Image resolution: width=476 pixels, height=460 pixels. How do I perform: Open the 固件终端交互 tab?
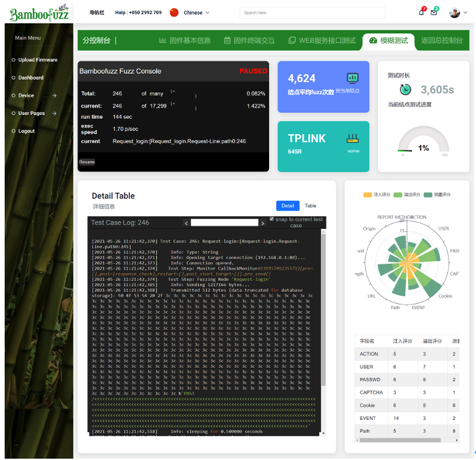point(250,40)
